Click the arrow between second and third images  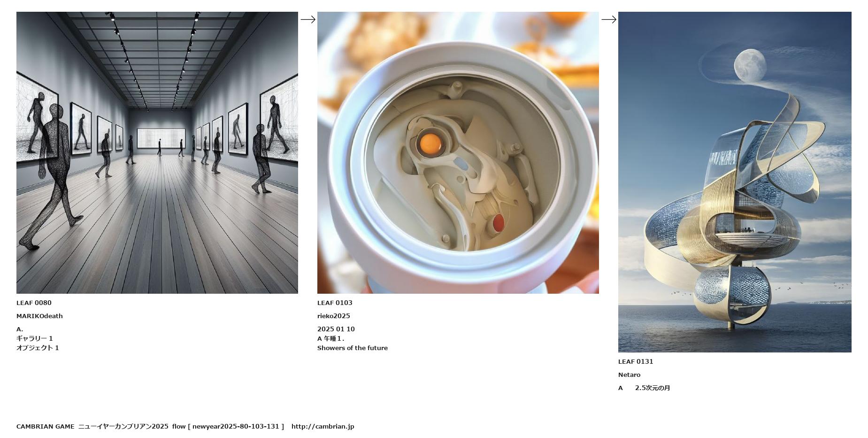pyautogui.click(x=608, y=19)
